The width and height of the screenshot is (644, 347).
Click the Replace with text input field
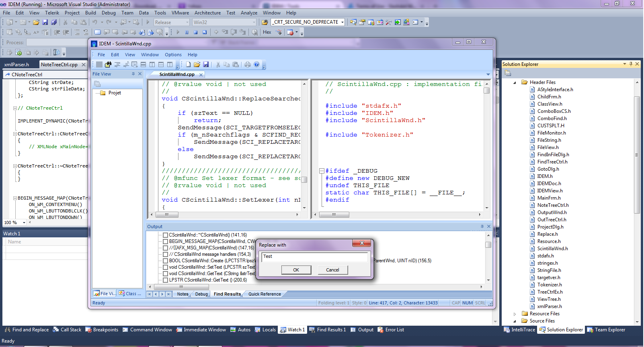[314, 257]
